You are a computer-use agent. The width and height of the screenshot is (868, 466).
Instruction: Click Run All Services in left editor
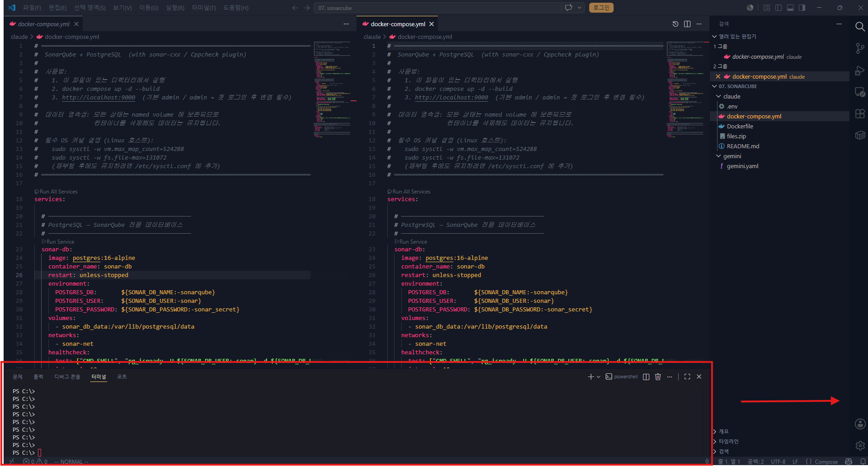click(x=56, y=192)
